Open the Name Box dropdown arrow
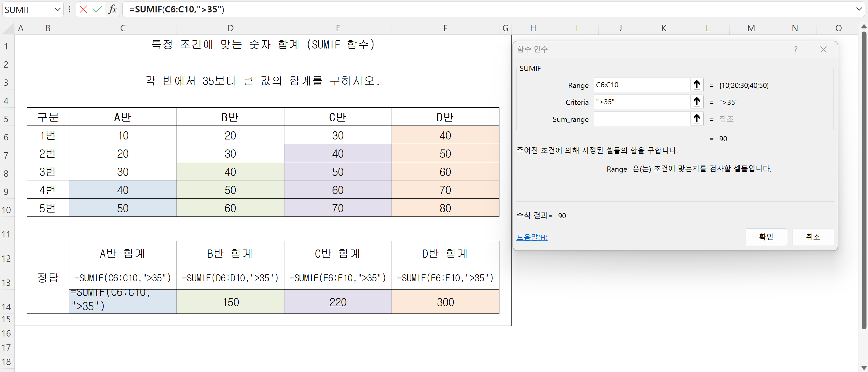The image size is (868, 372). click(57, 9)
